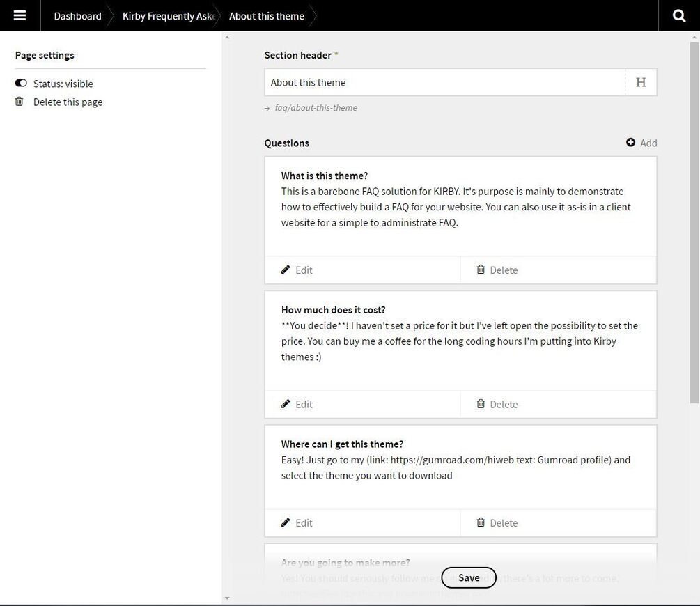Click trash icon for 'How much does it cost?'
The height and width of the screenshot is (606, 700).
tap(481, 404)
